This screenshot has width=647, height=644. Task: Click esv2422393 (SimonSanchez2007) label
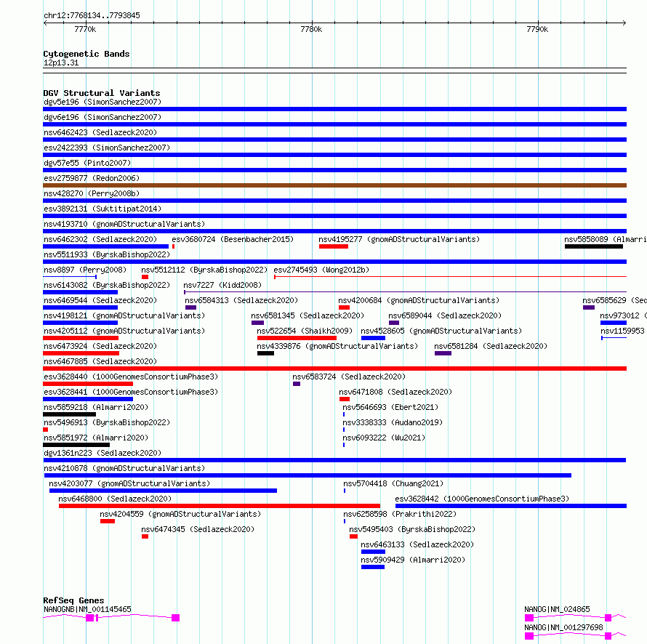click(107, 148)
